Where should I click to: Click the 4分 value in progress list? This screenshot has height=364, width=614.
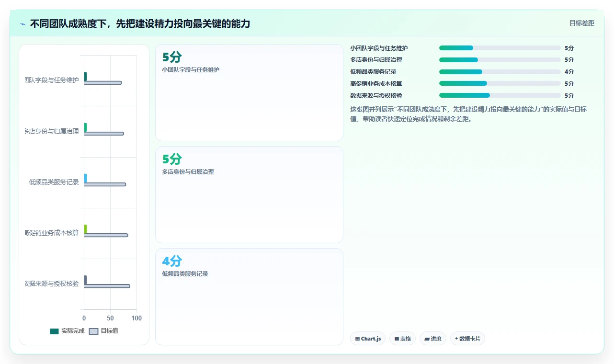[569, 72]
